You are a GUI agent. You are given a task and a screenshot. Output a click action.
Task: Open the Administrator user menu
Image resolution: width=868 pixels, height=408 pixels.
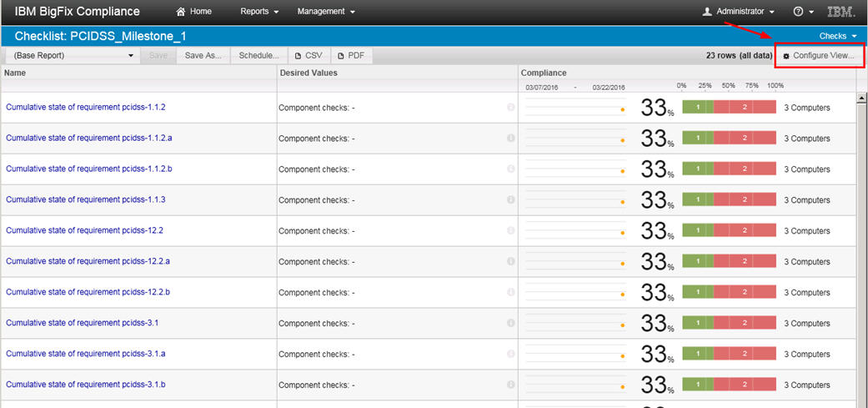pyautogui.click(x=738, y=12)
